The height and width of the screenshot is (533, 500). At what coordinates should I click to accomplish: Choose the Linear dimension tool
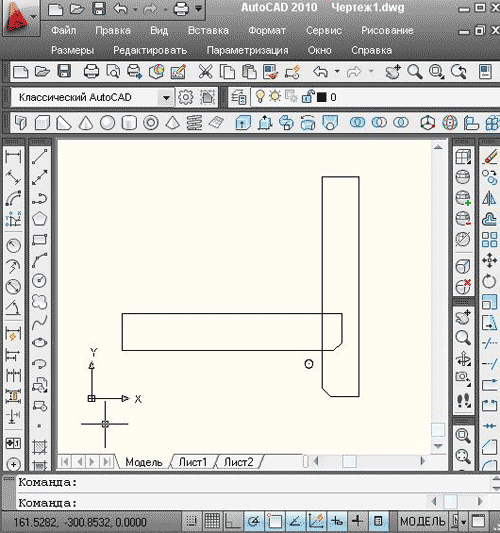pyautogui.click(x=13, y=157)
